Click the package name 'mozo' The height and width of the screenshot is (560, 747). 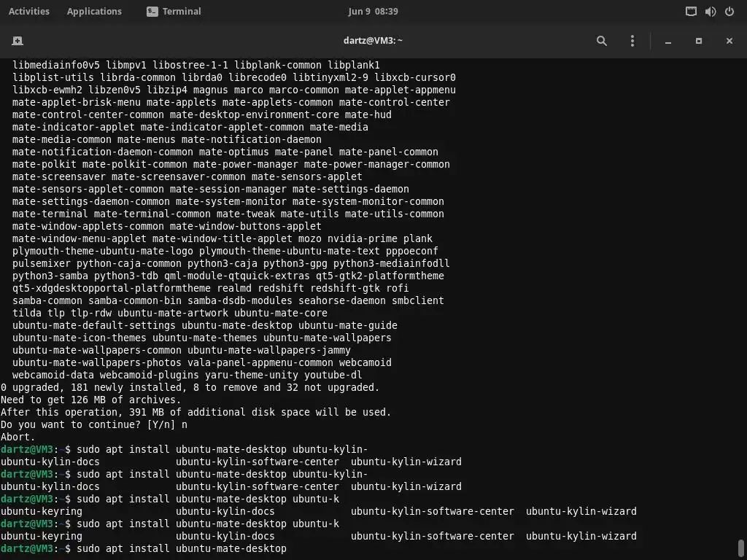coord(309,239)
